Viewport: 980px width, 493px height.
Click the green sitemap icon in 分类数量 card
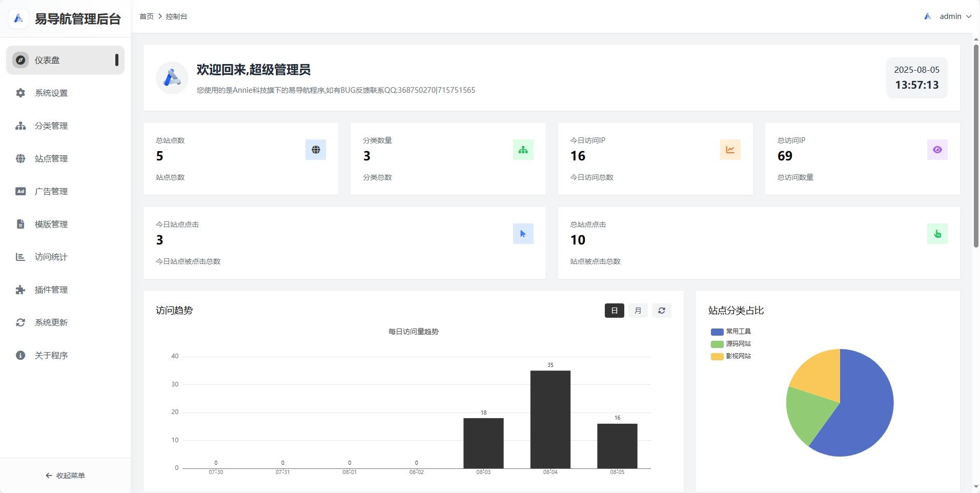pos(523,150)
